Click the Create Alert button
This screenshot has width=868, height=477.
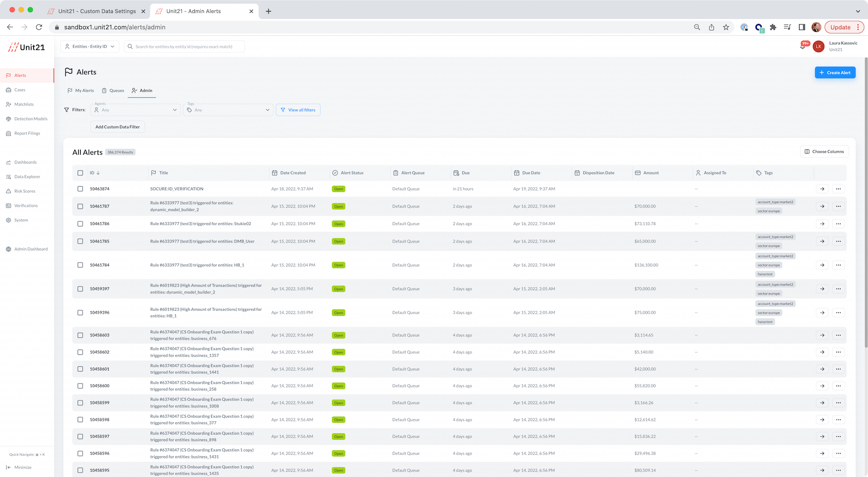point(835,73)
